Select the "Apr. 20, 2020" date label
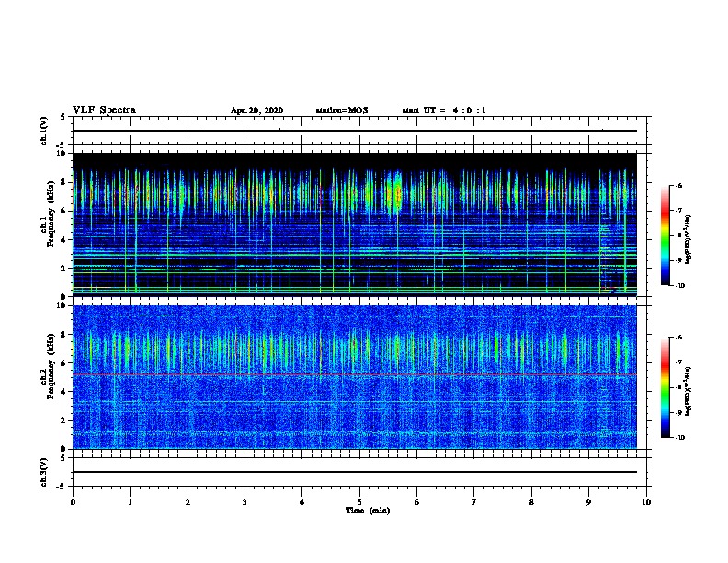Image resolution: width=728 pixels, height=563 pixels. coord(256,110)
